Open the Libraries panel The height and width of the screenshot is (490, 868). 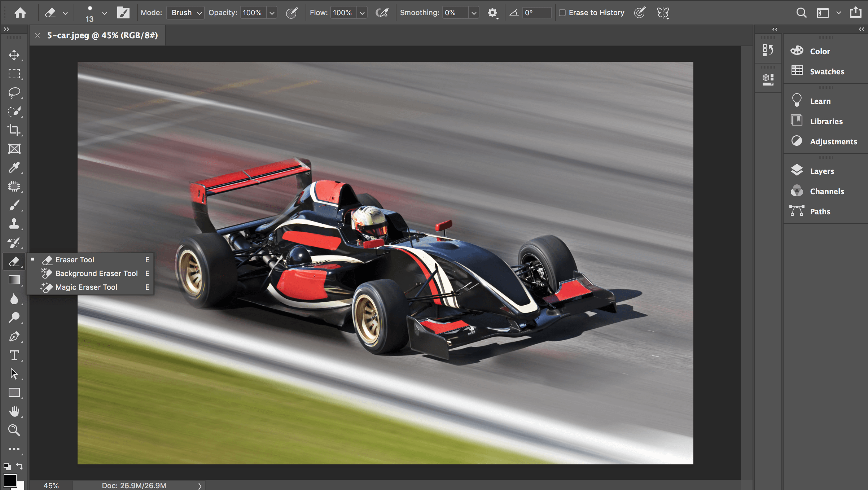825,121
